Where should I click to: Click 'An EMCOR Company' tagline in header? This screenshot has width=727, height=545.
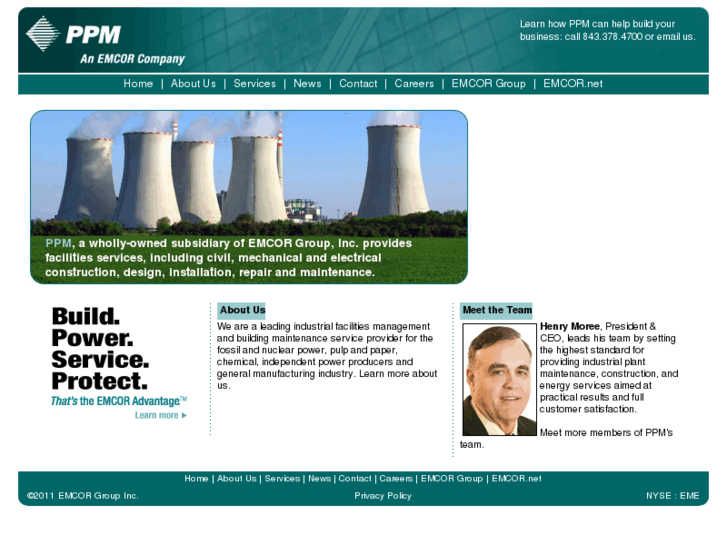132,59
